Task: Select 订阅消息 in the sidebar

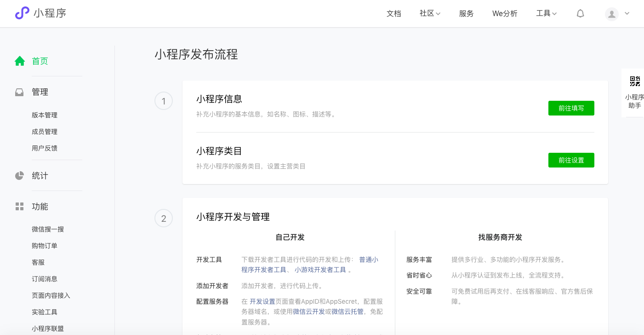Action: [x=45, y=279]
